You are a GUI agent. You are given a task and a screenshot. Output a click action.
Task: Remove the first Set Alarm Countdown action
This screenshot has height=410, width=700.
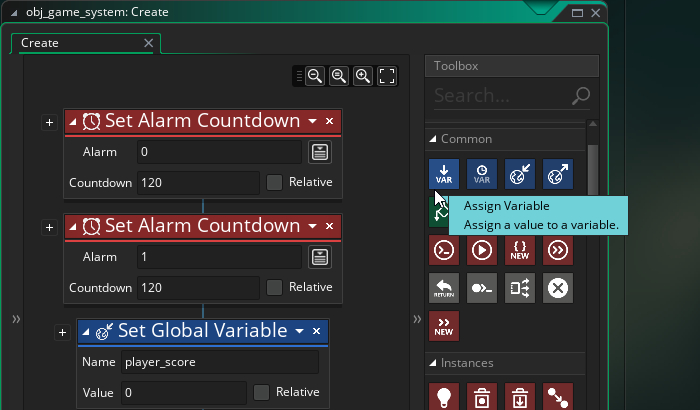point(329,121)
